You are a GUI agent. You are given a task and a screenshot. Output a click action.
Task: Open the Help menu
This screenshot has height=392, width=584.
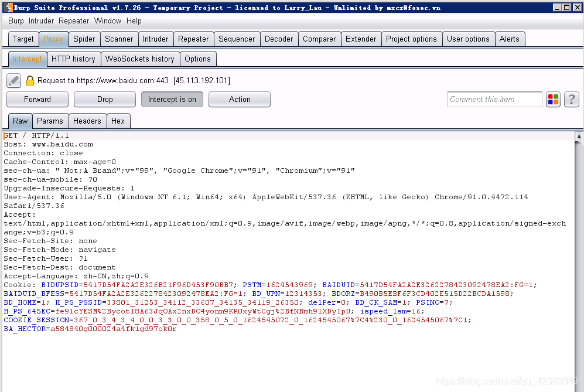[x=134, y=21]
